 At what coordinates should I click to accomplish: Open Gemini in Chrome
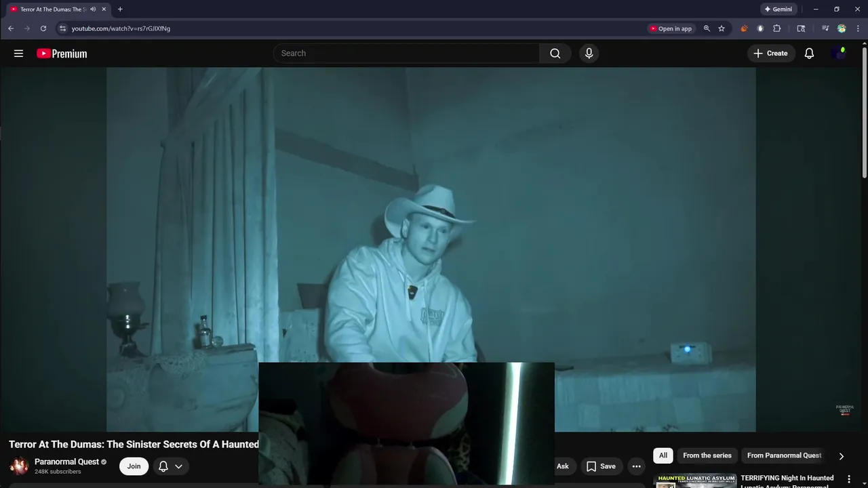pos(778,9)
